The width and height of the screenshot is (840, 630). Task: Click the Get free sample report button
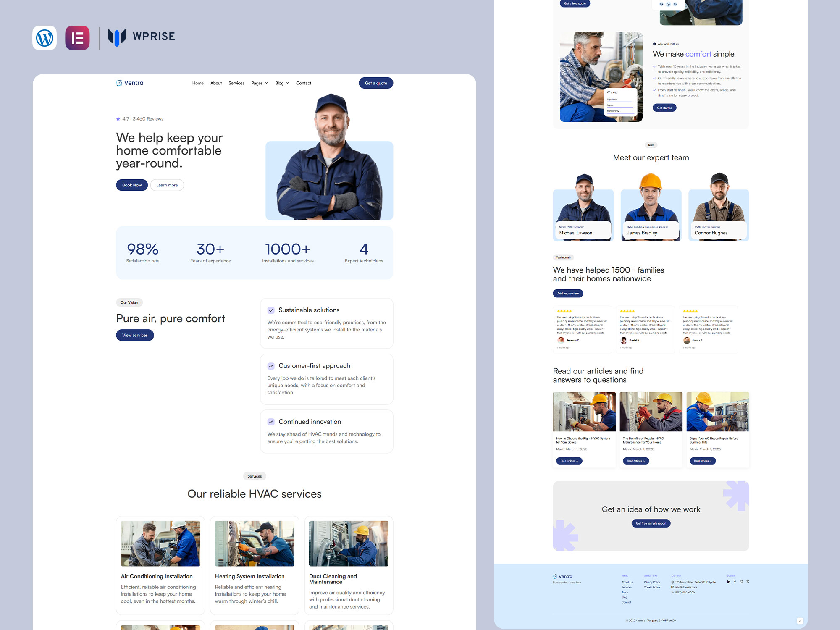pos(651,523)
